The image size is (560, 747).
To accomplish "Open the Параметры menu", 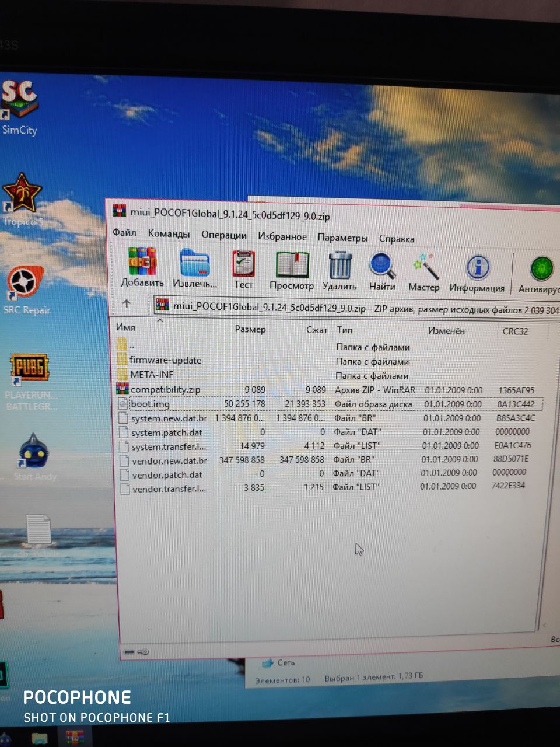I will [x=342, y=238].
